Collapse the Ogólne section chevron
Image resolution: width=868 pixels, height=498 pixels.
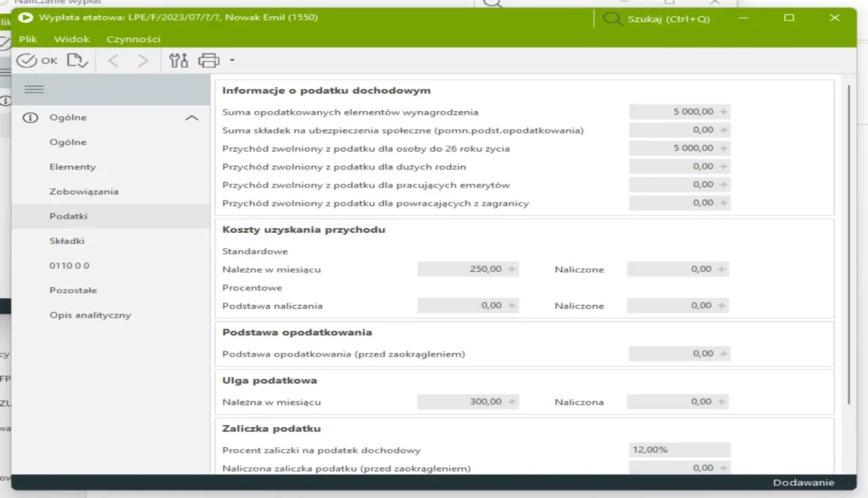(192, 118)
